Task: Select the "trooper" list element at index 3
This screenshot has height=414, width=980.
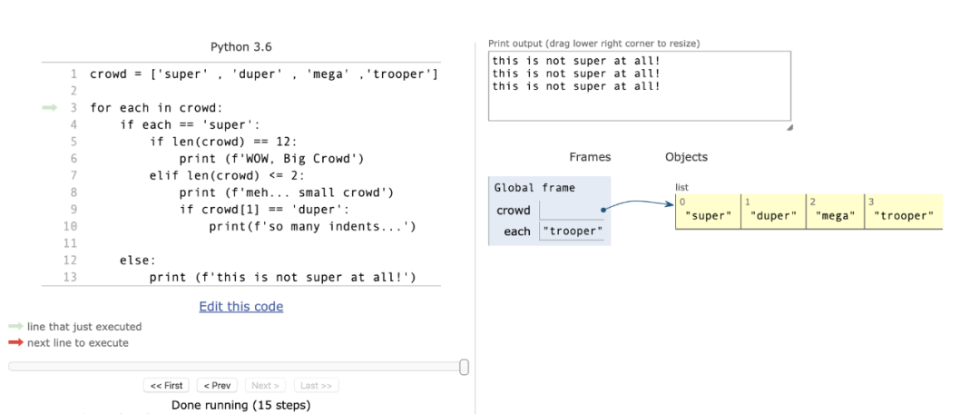Action: click(x=903, y=216)
